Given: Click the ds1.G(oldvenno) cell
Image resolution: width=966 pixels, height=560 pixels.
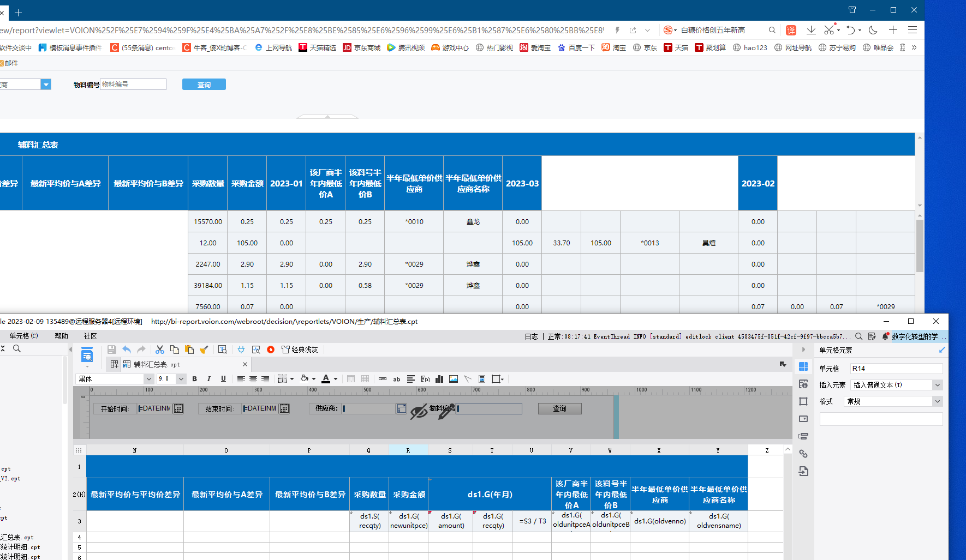Looking at the screenshot, I should (660, 521).
